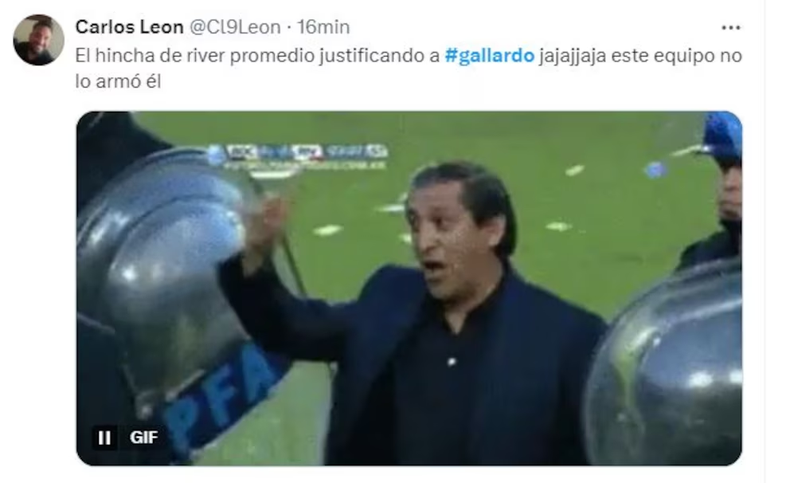Open Carlos Leon's profile avatar

pos(38,40)
